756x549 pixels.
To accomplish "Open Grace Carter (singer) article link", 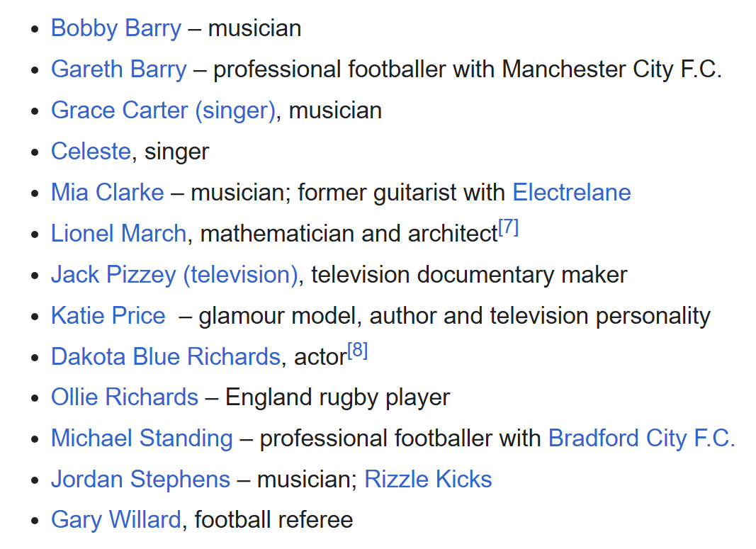I will tap(163, 111).
